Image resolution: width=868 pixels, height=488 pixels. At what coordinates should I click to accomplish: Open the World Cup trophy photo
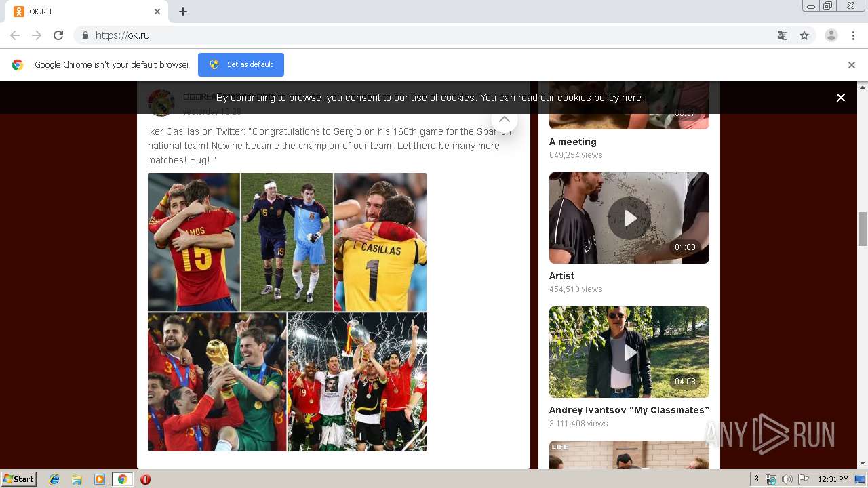217,382
